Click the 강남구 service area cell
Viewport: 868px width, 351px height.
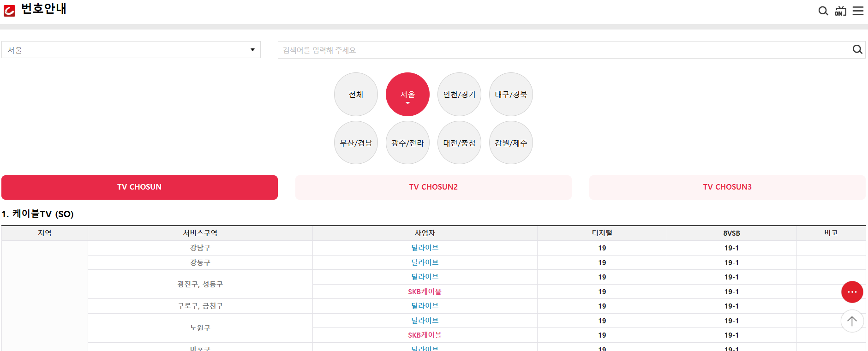pyautogui.click(x=200, y=248)
